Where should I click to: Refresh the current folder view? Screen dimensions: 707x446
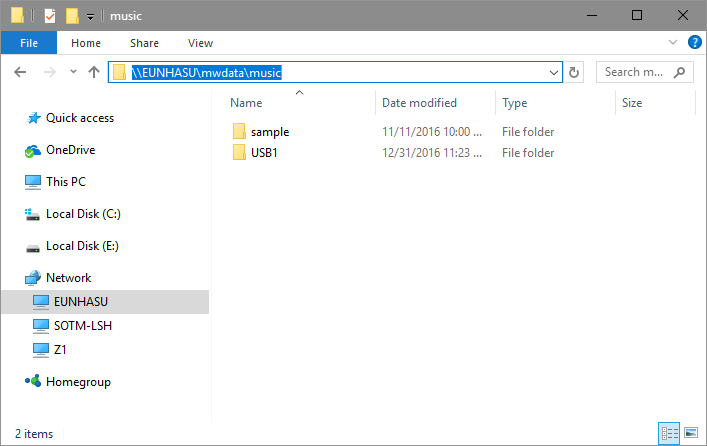[x=574, y=72]
